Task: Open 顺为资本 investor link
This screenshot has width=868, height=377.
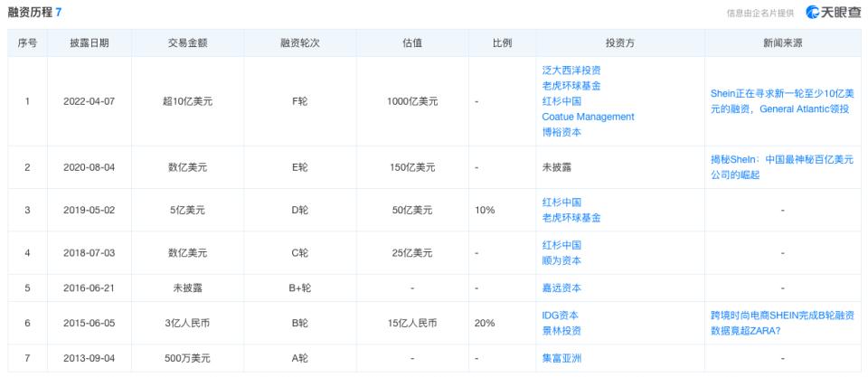Action: pyautogui.click(x=561, y=260)
